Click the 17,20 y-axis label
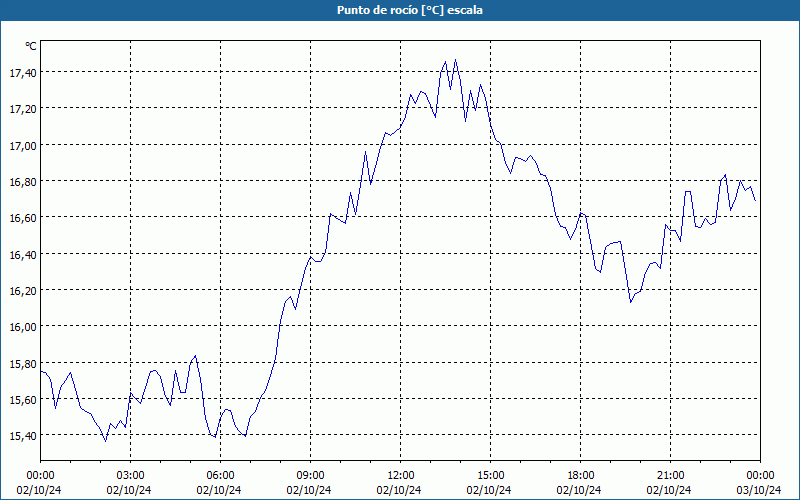Screen dimensions: 800x500 click(x=23, y=109)
